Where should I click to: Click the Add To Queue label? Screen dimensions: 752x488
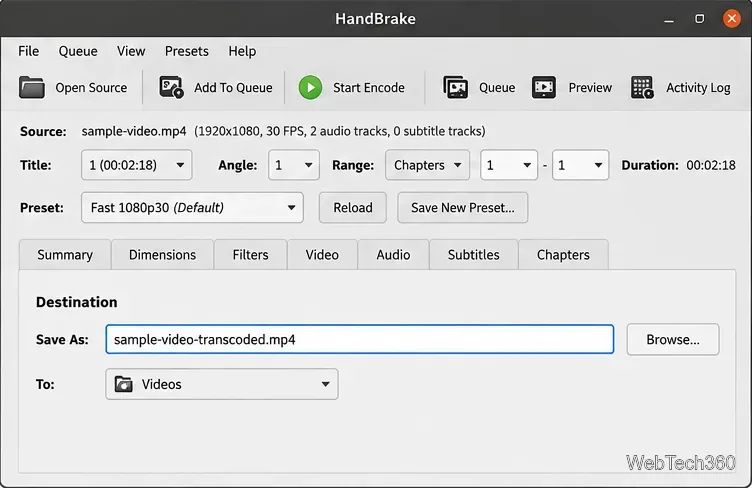click(233, 88)
